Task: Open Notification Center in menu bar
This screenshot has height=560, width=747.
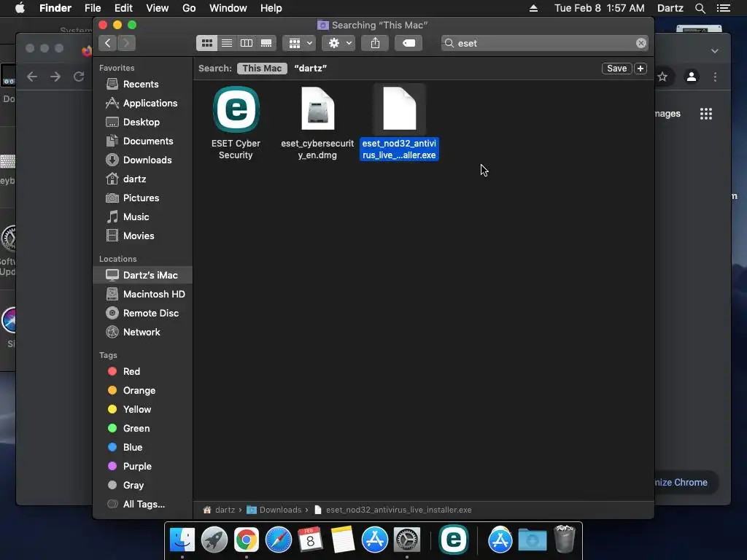Action: pyautogui.click(x=724, y=8)
